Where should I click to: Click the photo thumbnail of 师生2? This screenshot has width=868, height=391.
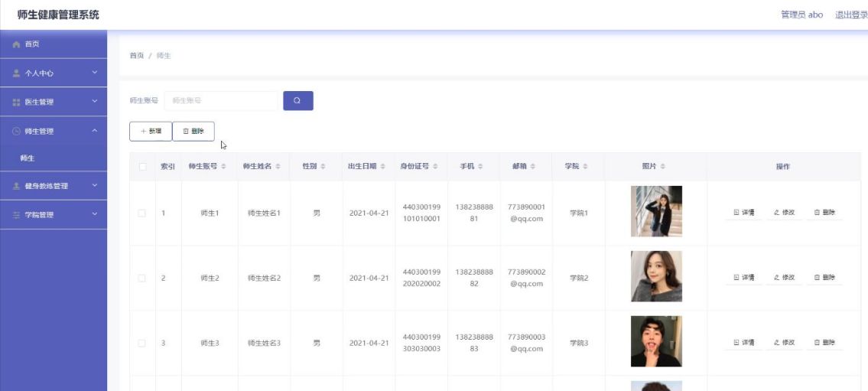coord(656,276)
